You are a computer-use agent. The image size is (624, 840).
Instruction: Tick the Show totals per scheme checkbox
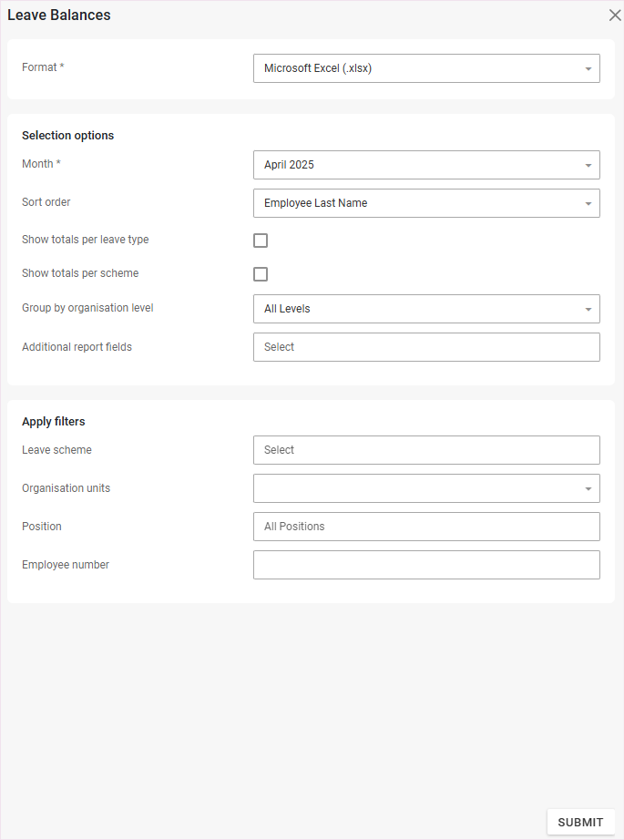point(261,274)
